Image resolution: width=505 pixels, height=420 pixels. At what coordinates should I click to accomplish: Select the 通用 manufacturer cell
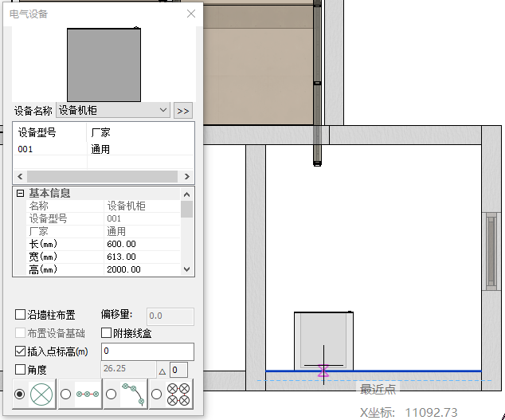coord(140,149)
